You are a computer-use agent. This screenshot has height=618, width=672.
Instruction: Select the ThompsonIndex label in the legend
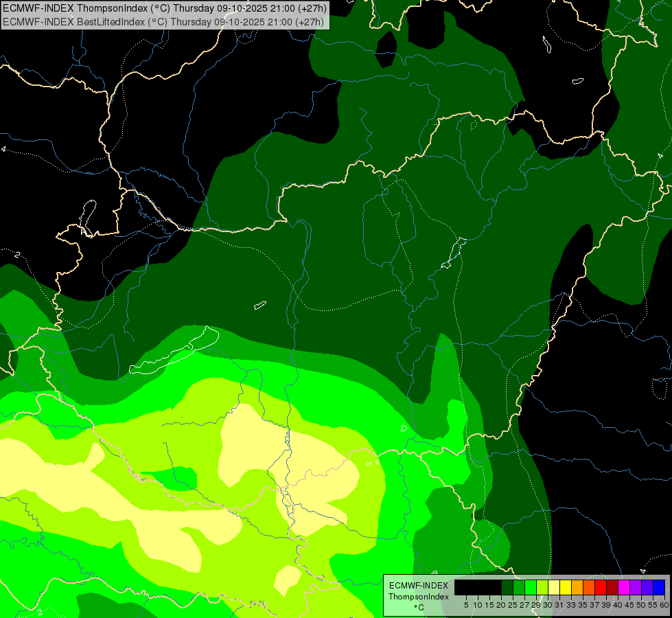click(x=418, y=597)
